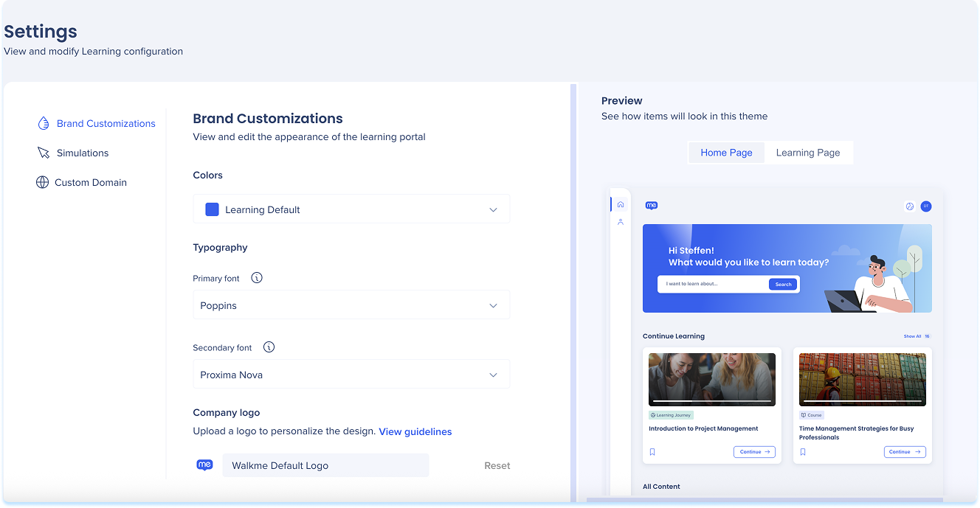Click the Secondary font info icon
Screen dimensions: 980x508
269,347
